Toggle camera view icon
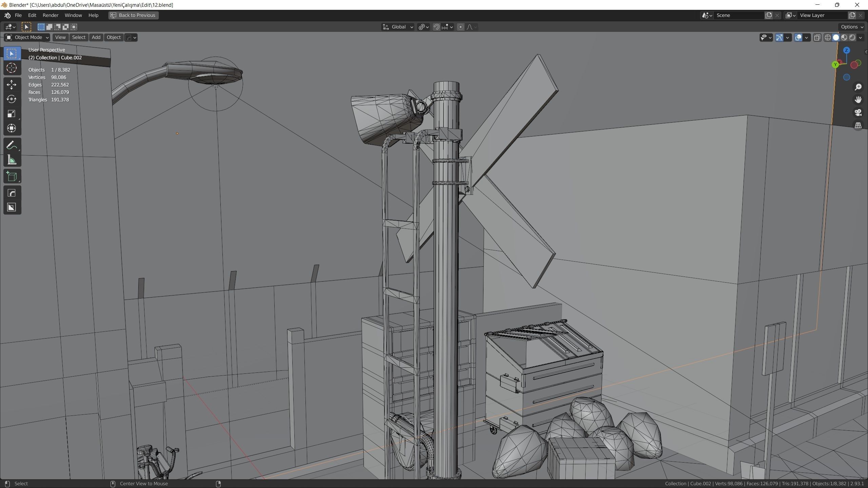The width and height of the screenshot is (868, 488). (x=858, y=113)
